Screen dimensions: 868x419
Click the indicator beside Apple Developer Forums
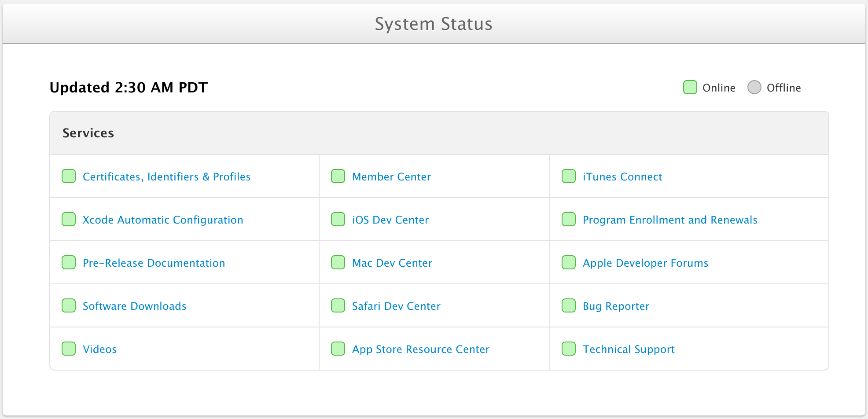pos(569,262)
